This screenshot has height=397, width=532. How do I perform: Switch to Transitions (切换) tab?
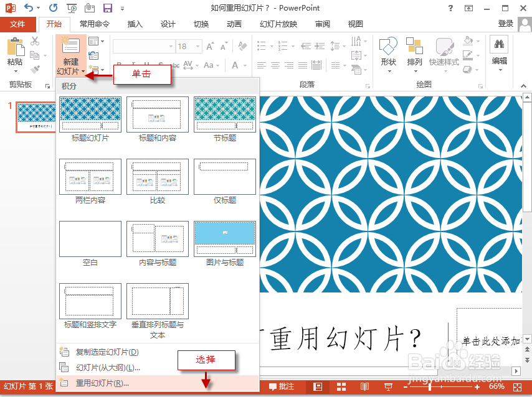click(201, 24)
